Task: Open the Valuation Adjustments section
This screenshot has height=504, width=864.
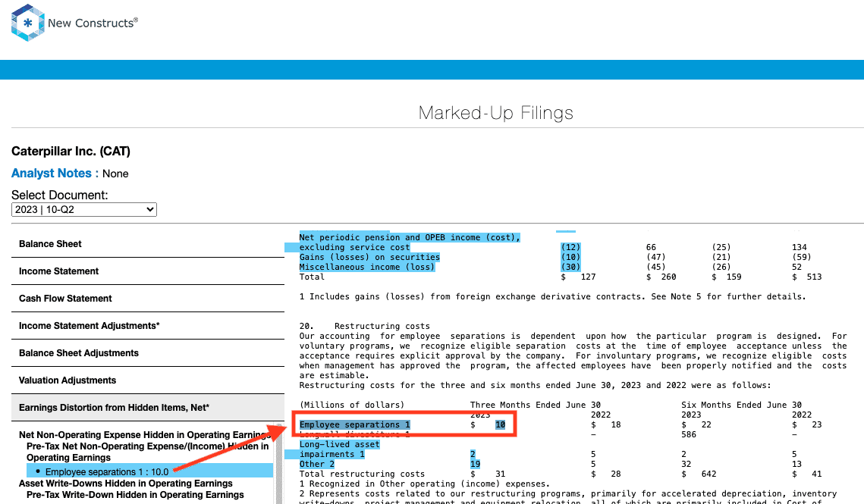Action: pyautogui.click(x=148, y=380)
